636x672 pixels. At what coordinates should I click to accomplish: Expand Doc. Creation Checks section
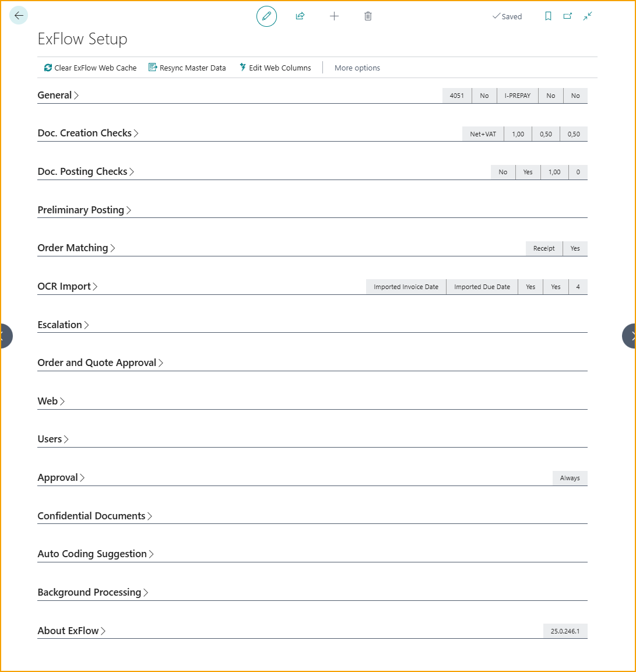(x=88, y=133)
